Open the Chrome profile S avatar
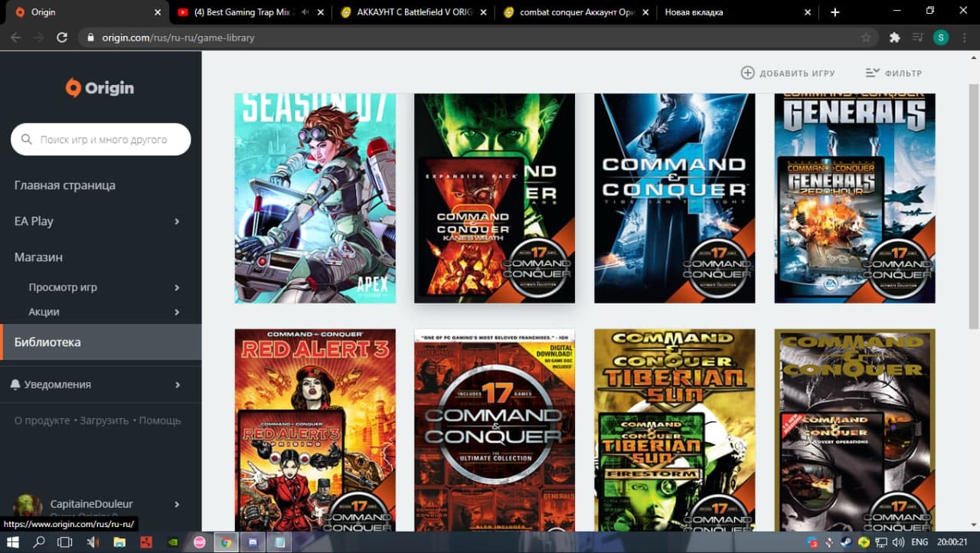This screenshot has width=980, height=553. 941,38
